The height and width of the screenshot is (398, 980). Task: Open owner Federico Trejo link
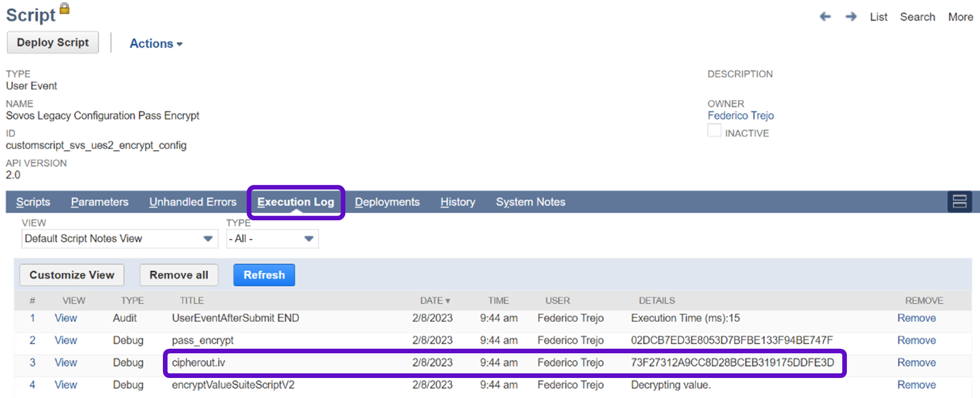[x=740, y=116]
